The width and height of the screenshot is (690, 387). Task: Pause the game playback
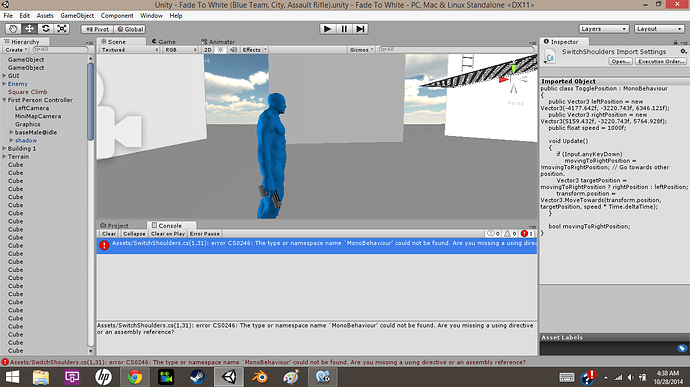344,29
